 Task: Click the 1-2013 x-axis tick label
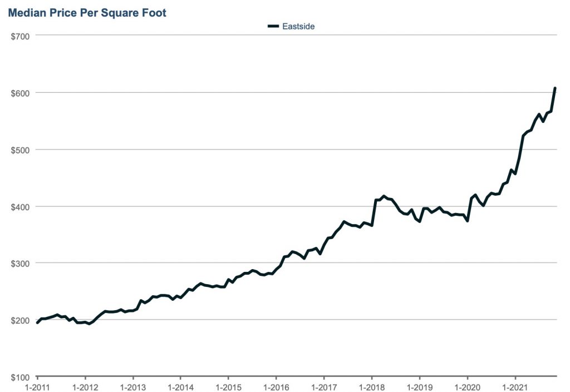132,386
